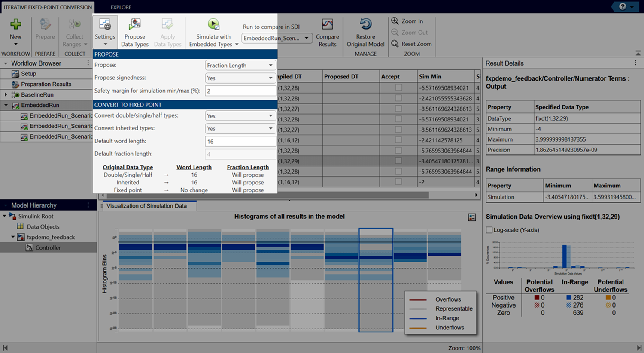Enable the Log-scale (Y-axis) checkbox
Viewport: 644px width, 353px height.
(489, 230)
